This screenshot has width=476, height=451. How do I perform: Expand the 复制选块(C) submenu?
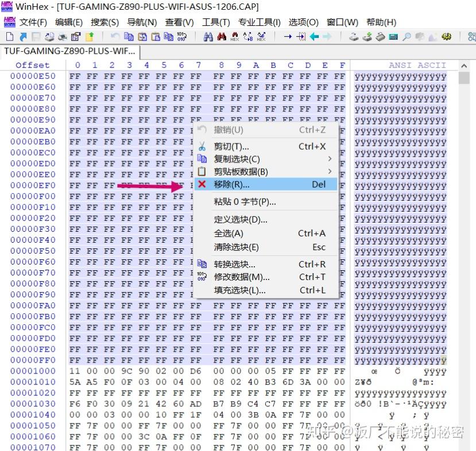point(266,159)
